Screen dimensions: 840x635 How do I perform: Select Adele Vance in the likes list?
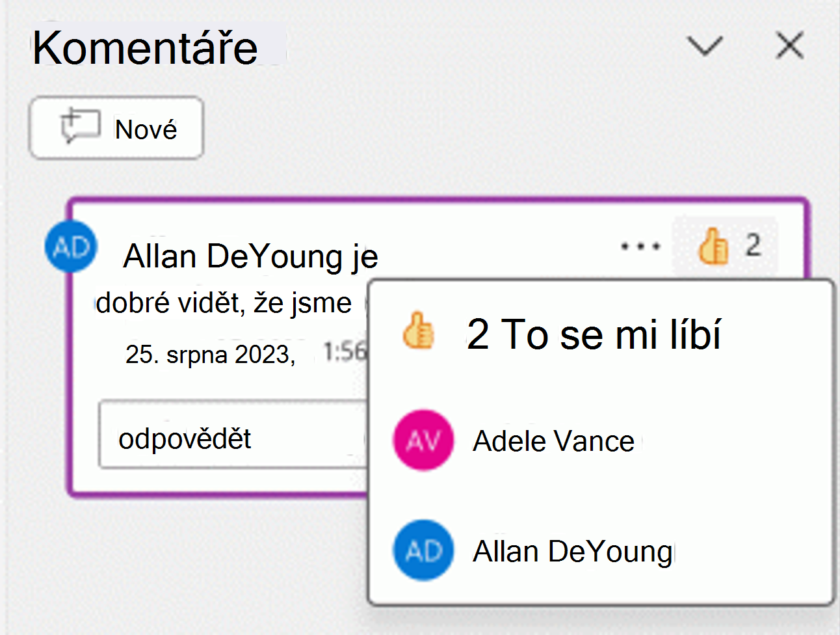pos(553,441)
